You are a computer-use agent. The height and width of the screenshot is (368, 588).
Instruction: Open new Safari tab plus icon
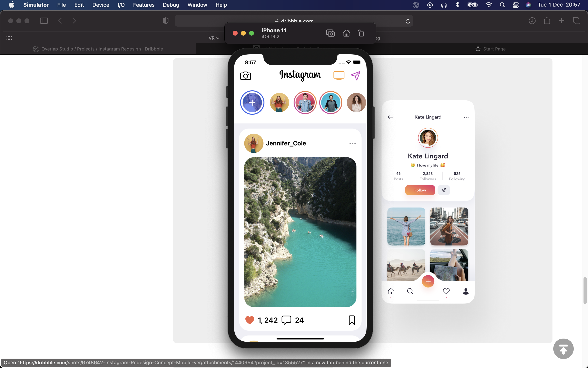[561, 21]
